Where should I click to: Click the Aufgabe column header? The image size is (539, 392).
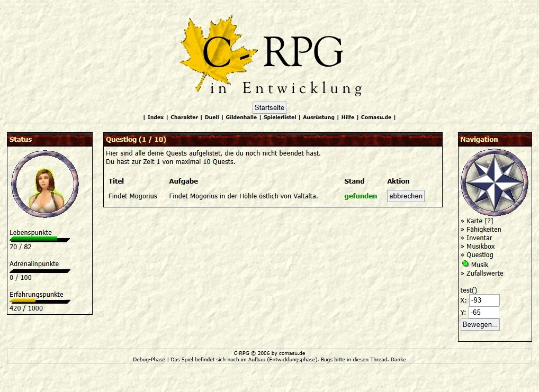[x=184, y=181]
